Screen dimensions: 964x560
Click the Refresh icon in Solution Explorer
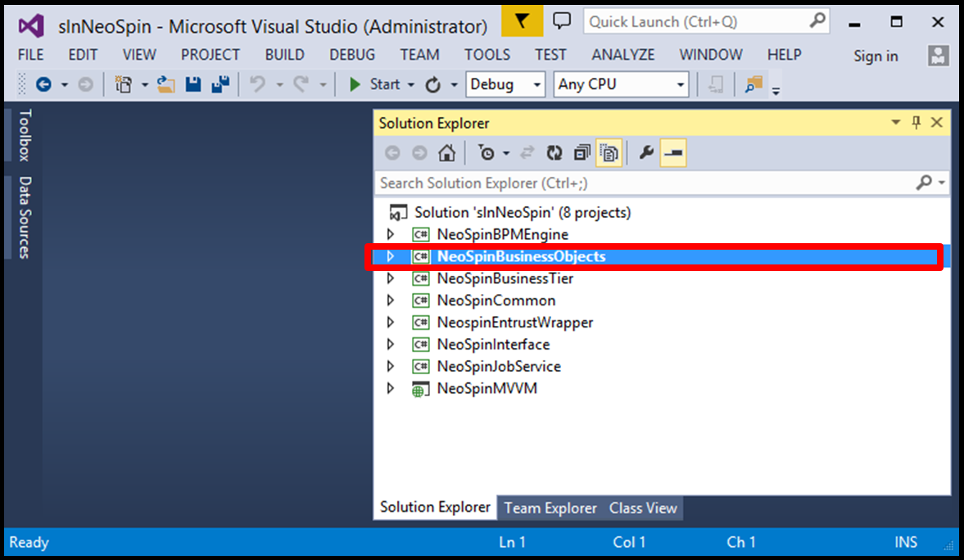(x=554, y=152)
